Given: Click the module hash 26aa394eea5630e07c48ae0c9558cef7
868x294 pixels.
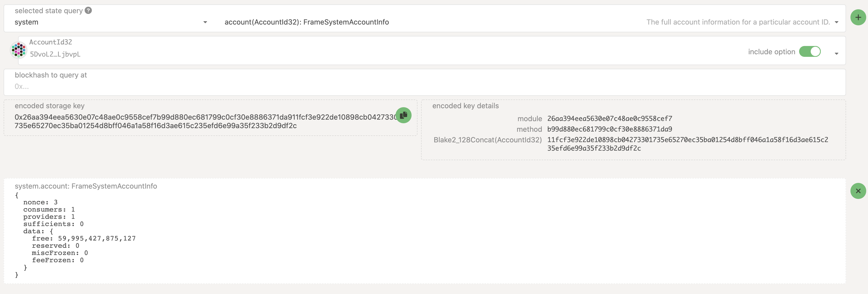Looking at the screenshot, I should 609,119.
